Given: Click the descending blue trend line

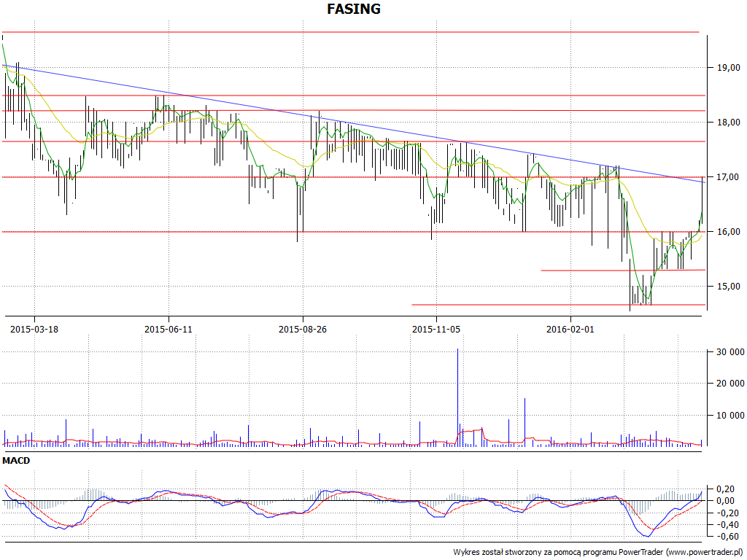Looking at the screenshot, I should click(352, 124).
